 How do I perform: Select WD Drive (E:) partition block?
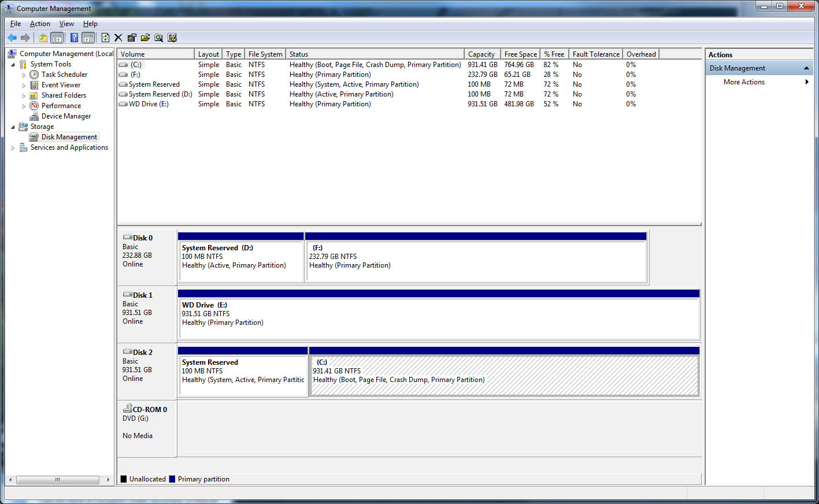click(439, 314)
